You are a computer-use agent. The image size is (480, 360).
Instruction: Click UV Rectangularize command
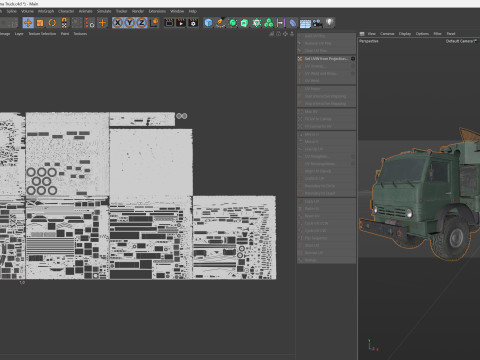coord(326,164)
